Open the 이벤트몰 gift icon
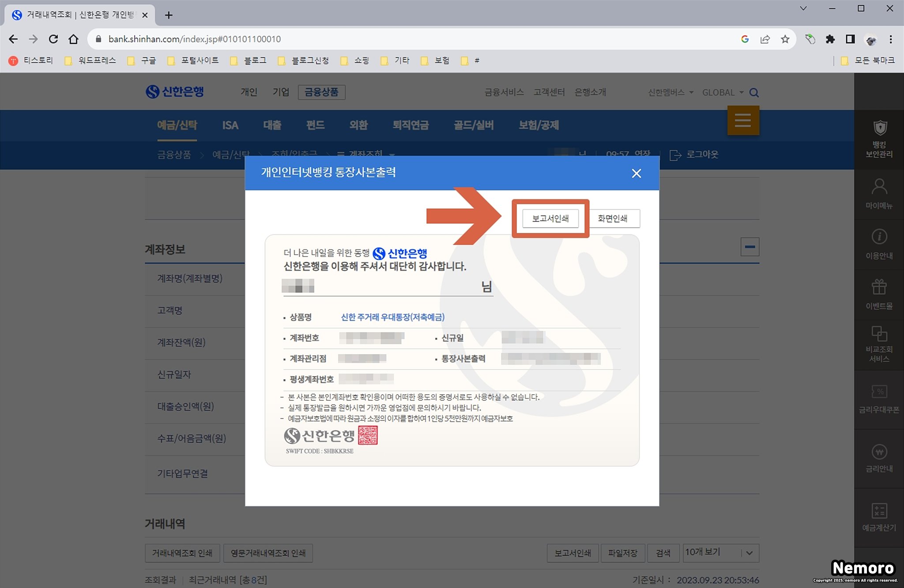 tap(879, 287)
